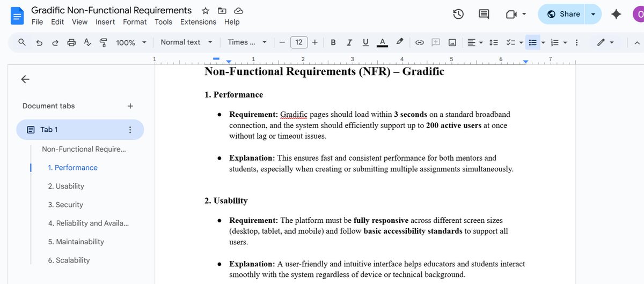Insert a link
644x284 pixels.
pyautogui.click(x=420, y=42)
